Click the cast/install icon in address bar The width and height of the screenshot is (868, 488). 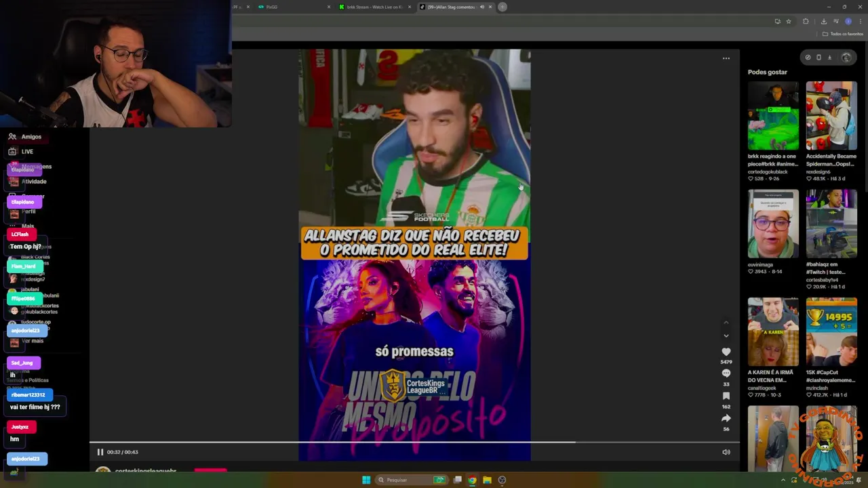click(777, 22)
